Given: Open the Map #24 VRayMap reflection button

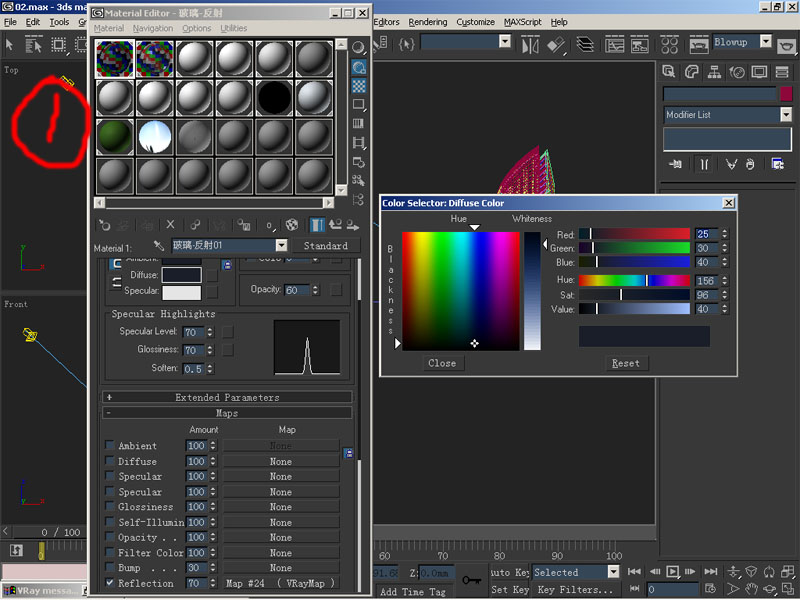Looking at the screenshot, I should [x=280, y=583].
